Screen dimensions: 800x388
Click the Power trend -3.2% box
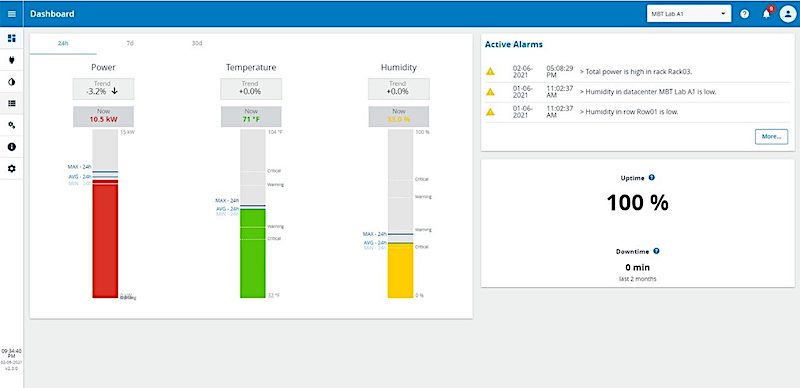coord(103,89)
